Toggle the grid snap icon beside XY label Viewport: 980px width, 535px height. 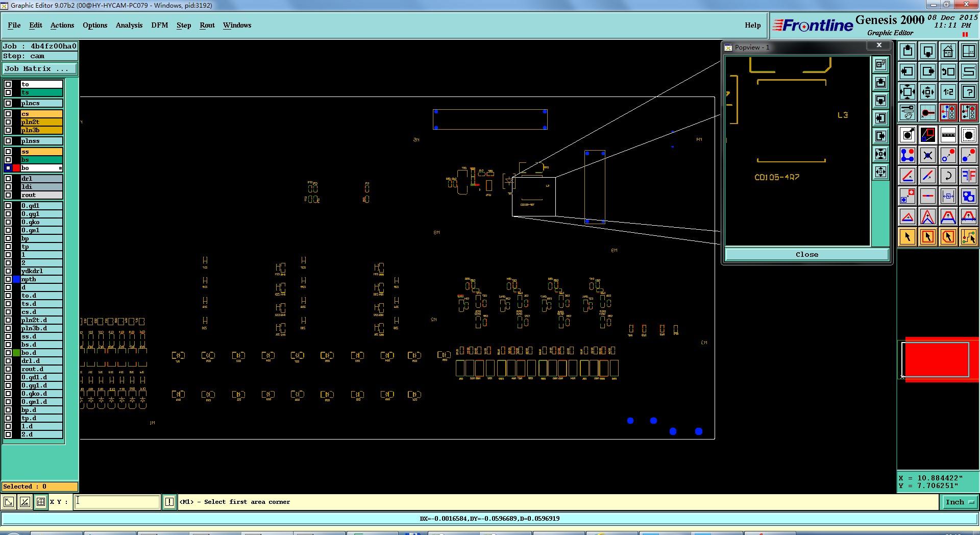tap(41, 502)
